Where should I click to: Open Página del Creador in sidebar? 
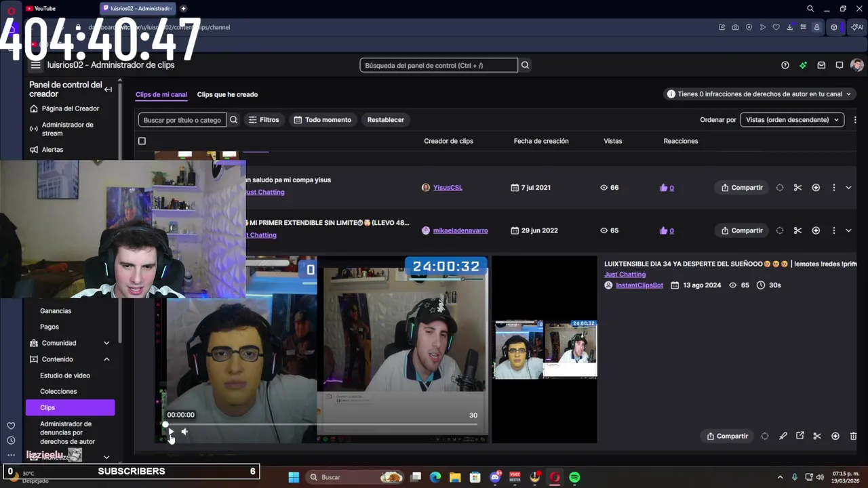point(71,108)
